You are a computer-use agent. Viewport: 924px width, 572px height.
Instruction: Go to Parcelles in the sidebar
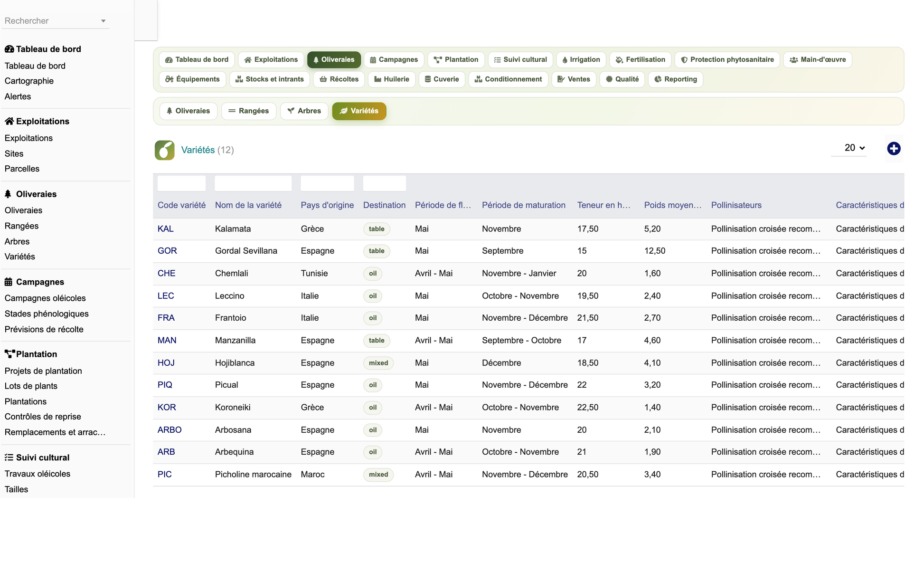click(22, 169)
